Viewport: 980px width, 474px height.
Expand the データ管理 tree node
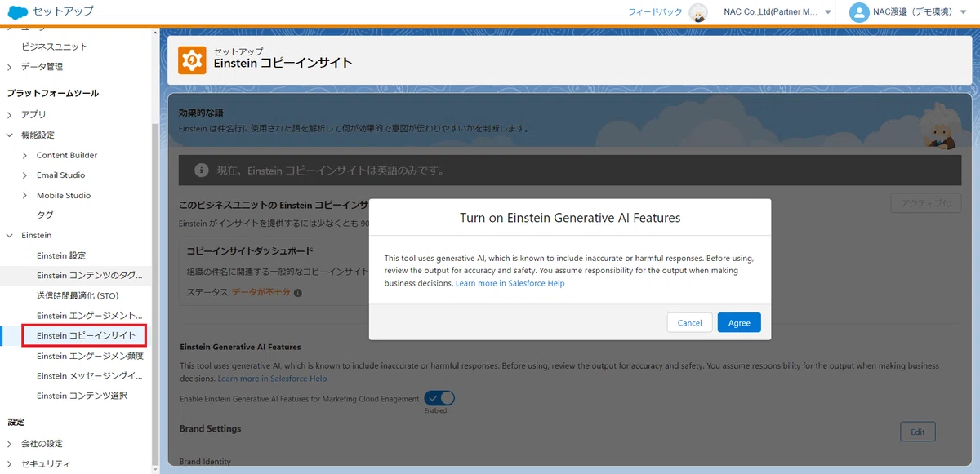click(10, 67)
